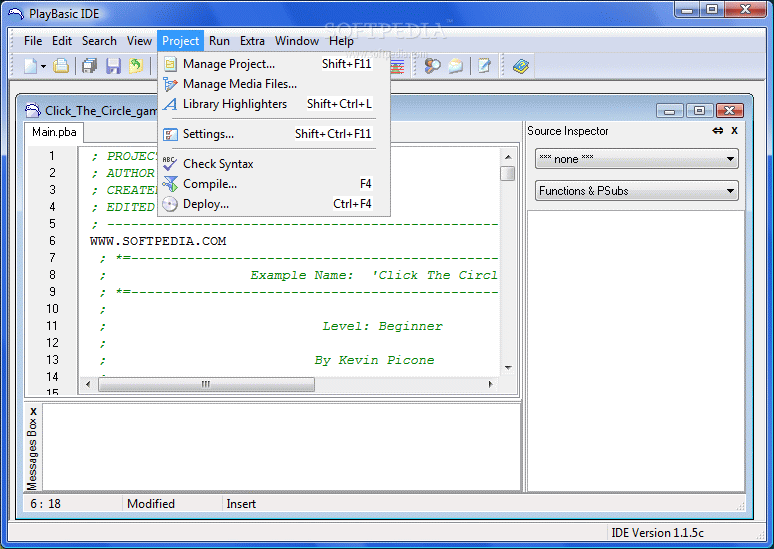Open the Search menu

point(99,41)
